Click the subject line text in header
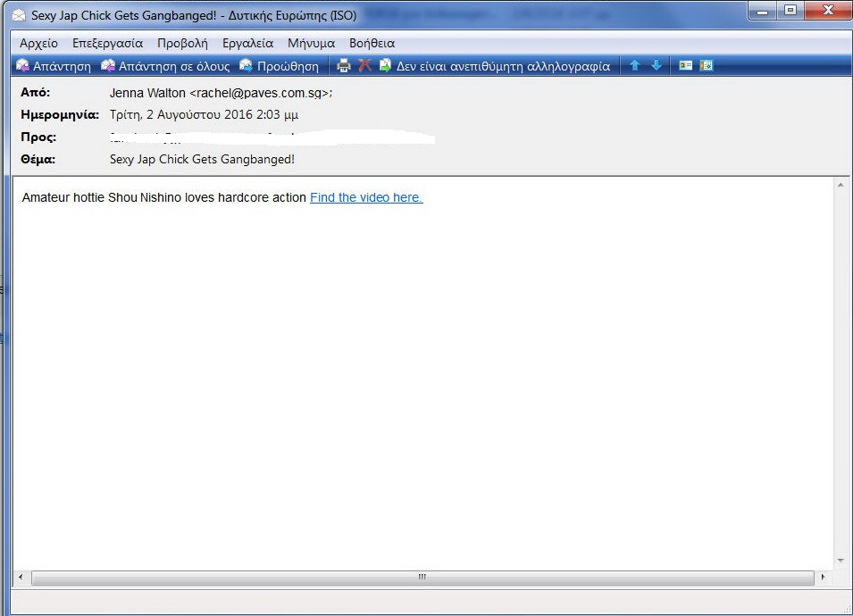The image size is (853, 616). 203,159
